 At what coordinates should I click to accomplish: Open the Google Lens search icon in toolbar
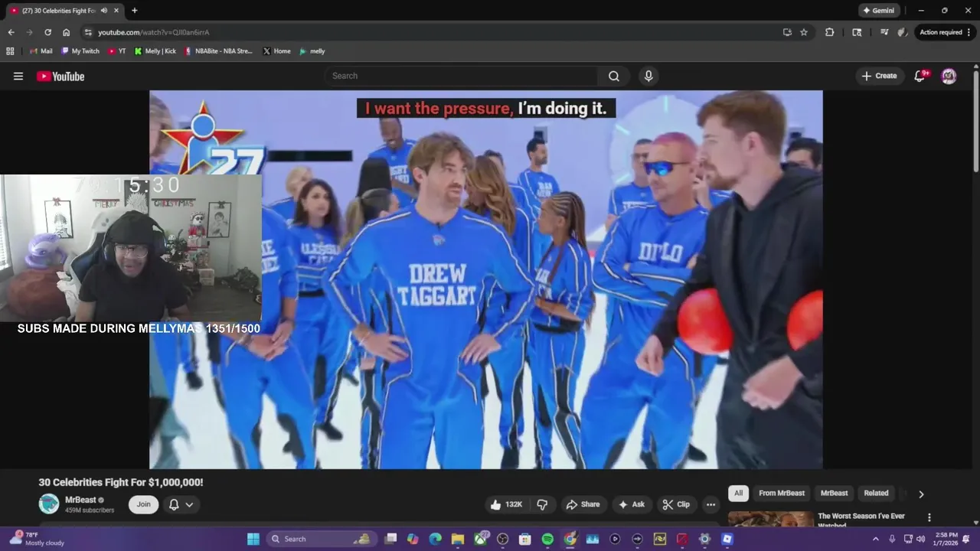tap(857, 32)
